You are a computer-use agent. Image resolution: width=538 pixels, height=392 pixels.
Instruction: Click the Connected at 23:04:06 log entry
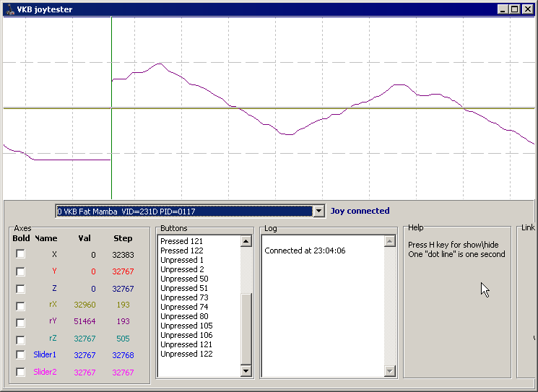pos(305,251)
